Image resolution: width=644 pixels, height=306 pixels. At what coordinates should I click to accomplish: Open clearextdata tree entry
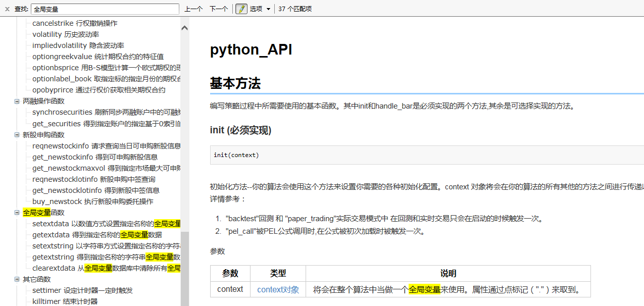107,268
